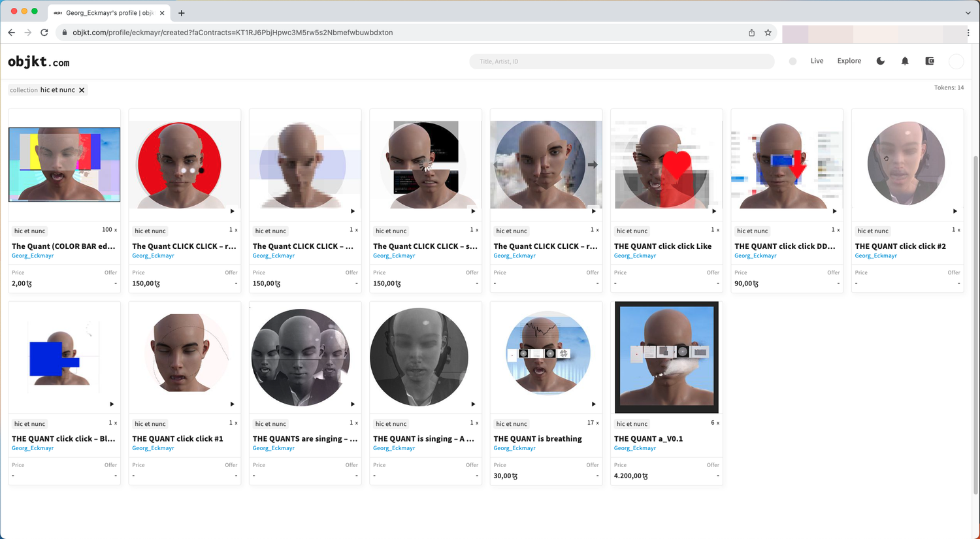The height and width of the screenshot is (539, 980).
Task: Play THE QUANT is breathing preview
Action: (x=593, y=404)
